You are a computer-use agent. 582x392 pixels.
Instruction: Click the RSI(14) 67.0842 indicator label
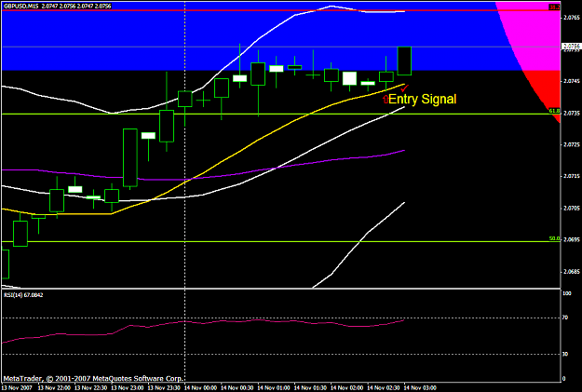tap(23, 295)
